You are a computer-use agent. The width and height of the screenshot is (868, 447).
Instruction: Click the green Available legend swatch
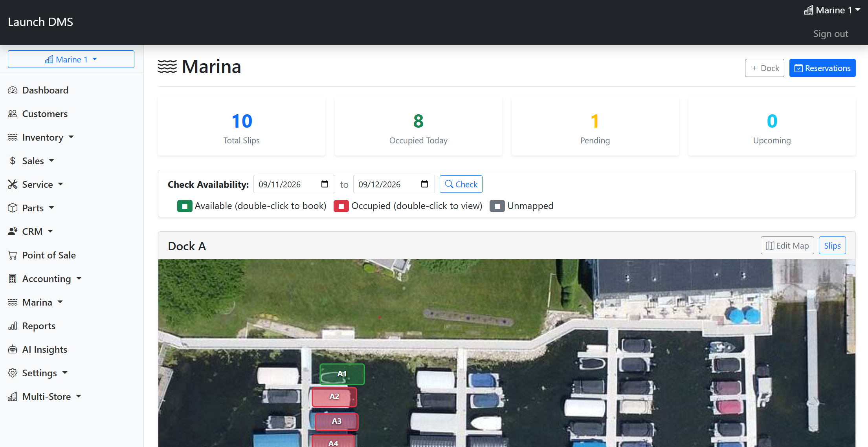pos(185,206)
